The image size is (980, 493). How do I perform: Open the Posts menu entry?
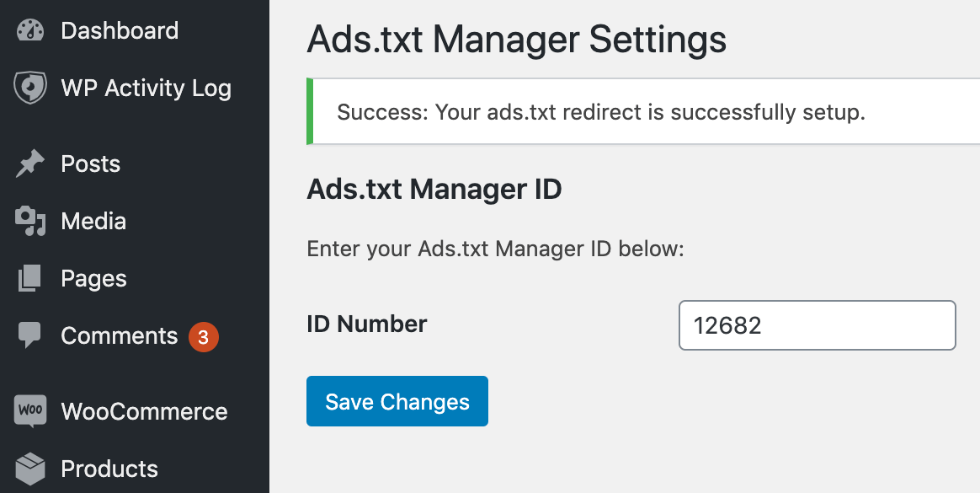coord(90,163)
